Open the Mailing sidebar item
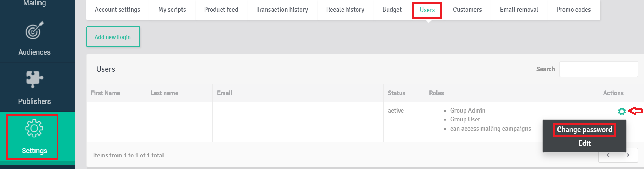Viewport: 644px width, 169px height. click(34, 3)
